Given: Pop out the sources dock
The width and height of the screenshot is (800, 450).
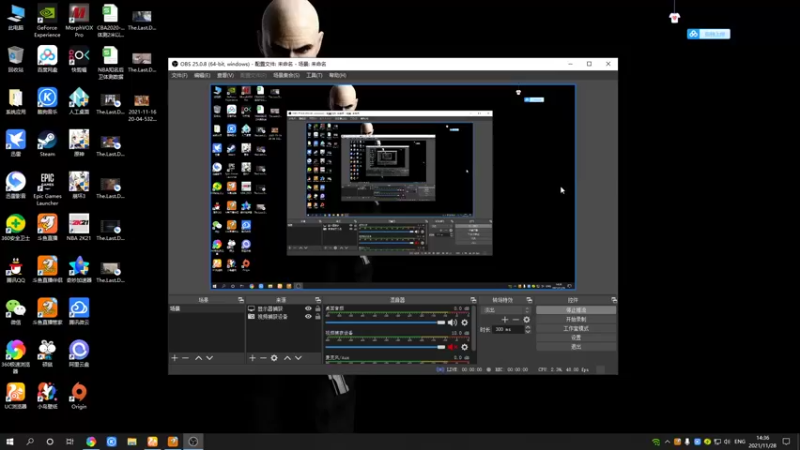Looking at the screenshot, I should (318, 300).
